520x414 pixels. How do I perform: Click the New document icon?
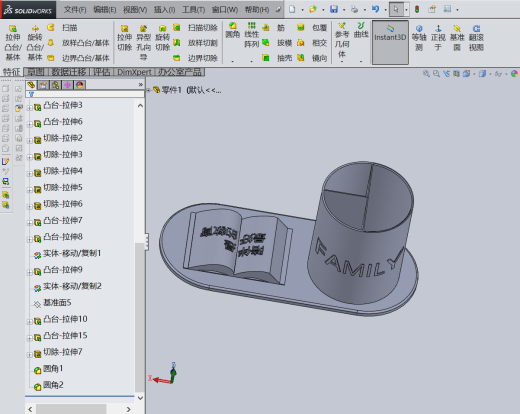292,9
